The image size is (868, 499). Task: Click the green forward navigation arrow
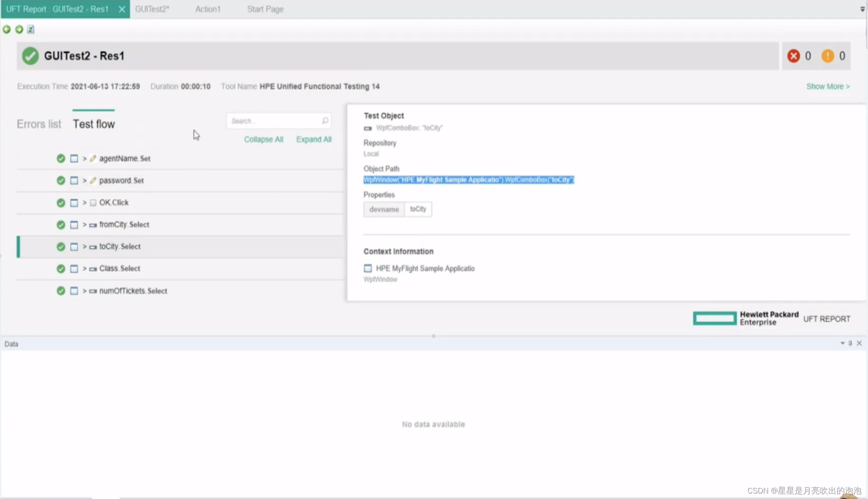19,29
